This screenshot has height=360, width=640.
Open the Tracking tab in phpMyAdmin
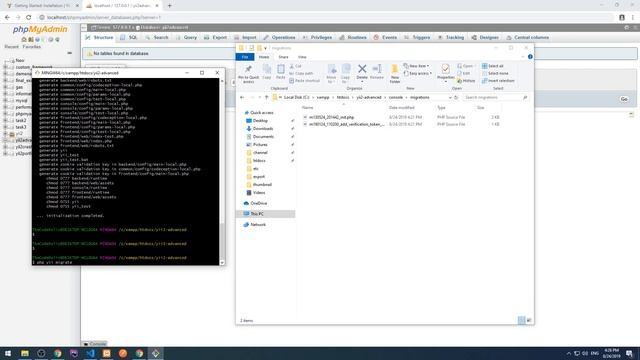point(451,38)
